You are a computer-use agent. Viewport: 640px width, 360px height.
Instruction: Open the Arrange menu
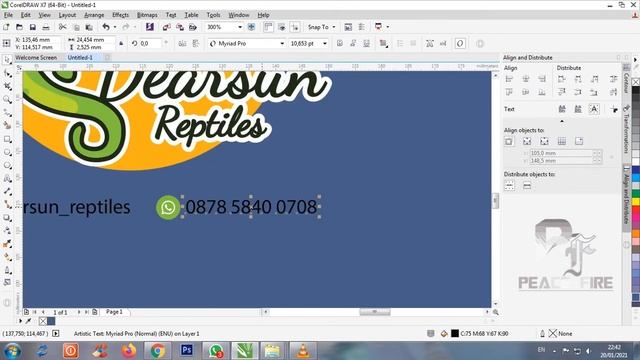tap(94, 15)
